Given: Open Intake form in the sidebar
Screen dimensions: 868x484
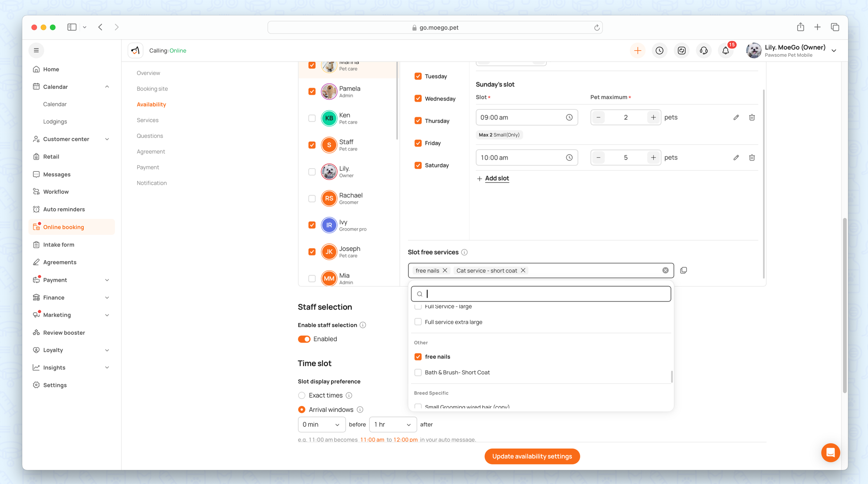Looking at the screenshot, I should (x=59, y=245).
